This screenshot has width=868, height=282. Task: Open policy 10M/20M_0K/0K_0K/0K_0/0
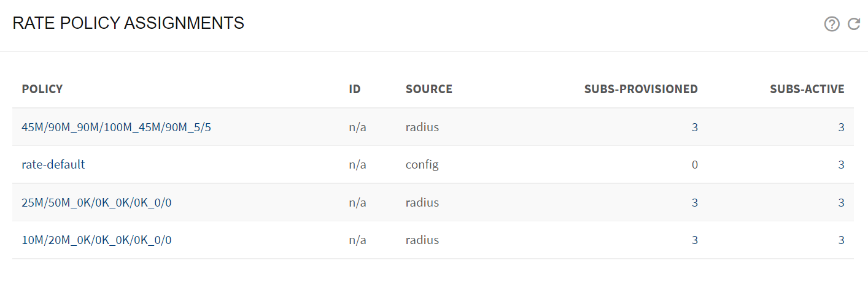click(x=96, y=240)
